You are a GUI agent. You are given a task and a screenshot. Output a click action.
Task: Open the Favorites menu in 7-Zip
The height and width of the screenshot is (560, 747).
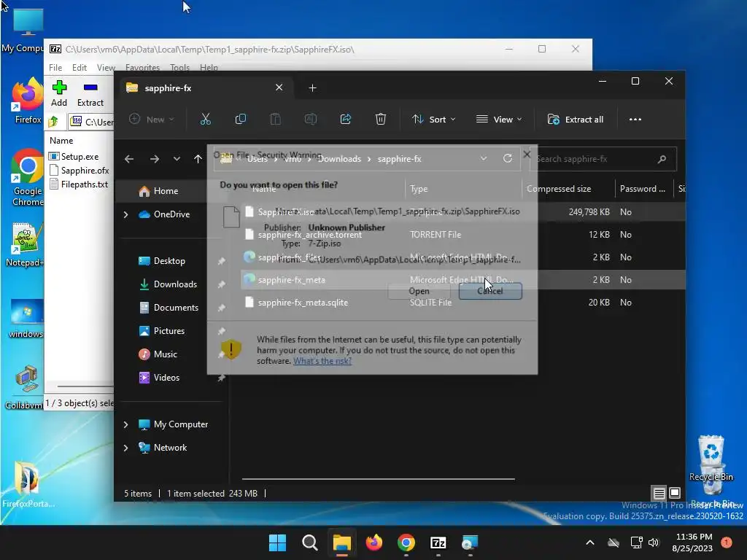click(x=142, y=68)
